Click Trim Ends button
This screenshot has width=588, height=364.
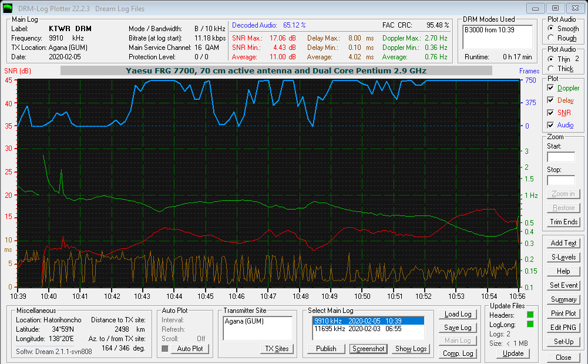pos(563,222)
